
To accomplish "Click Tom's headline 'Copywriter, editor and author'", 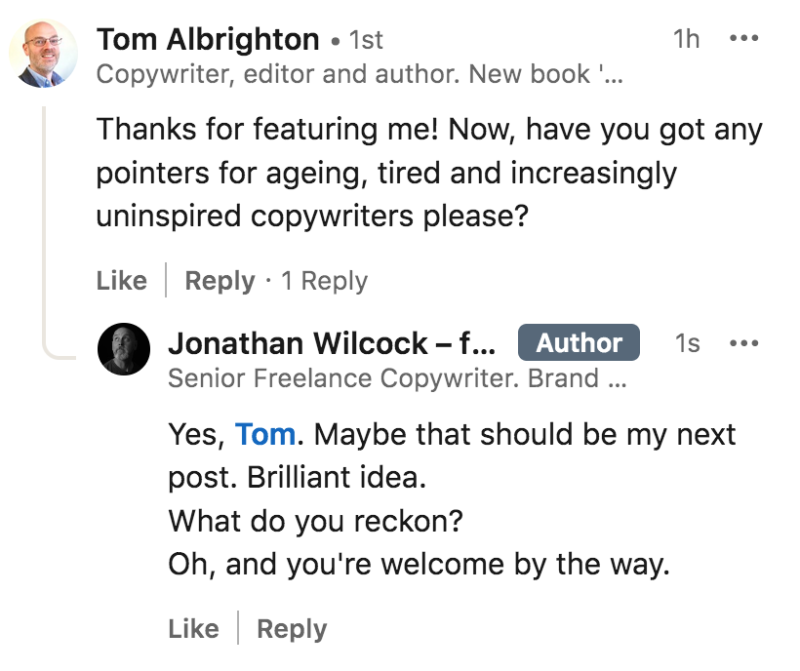I will tap(278, 74).
